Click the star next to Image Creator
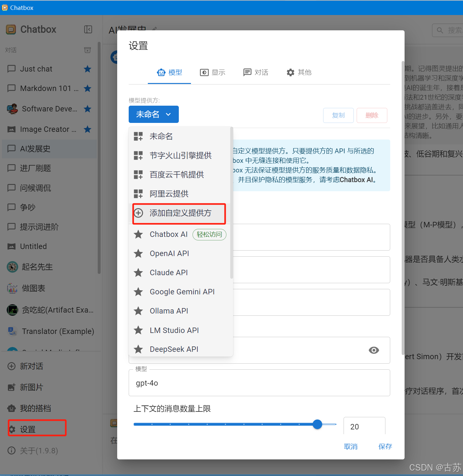The width and height of the screenshot is (463, 476). [x=87, y=129]
